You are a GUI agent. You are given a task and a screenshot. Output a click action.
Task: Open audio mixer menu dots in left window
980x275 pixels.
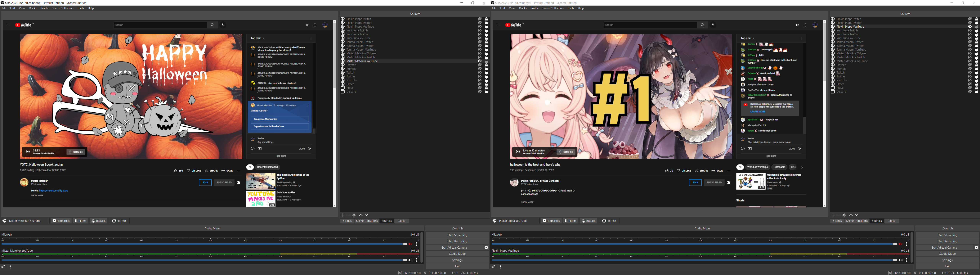(10, 267)
